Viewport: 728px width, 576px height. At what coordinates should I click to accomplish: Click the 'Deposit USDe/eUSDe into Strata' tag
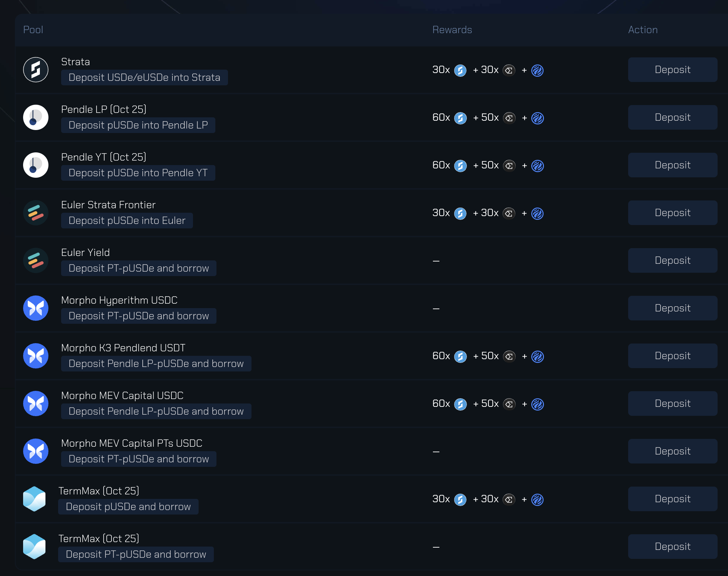click(x=144, y=77)
